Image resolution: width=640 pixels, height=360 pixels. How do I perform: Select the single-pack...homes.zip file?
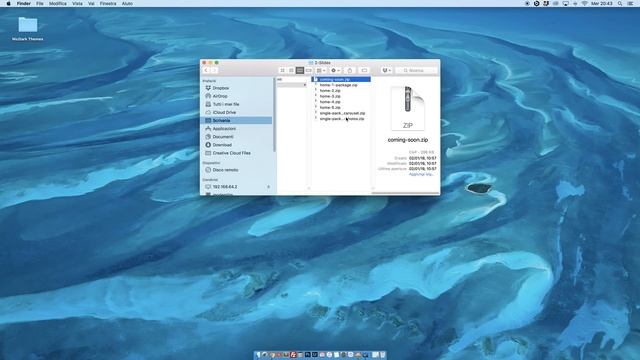[341, 119]
